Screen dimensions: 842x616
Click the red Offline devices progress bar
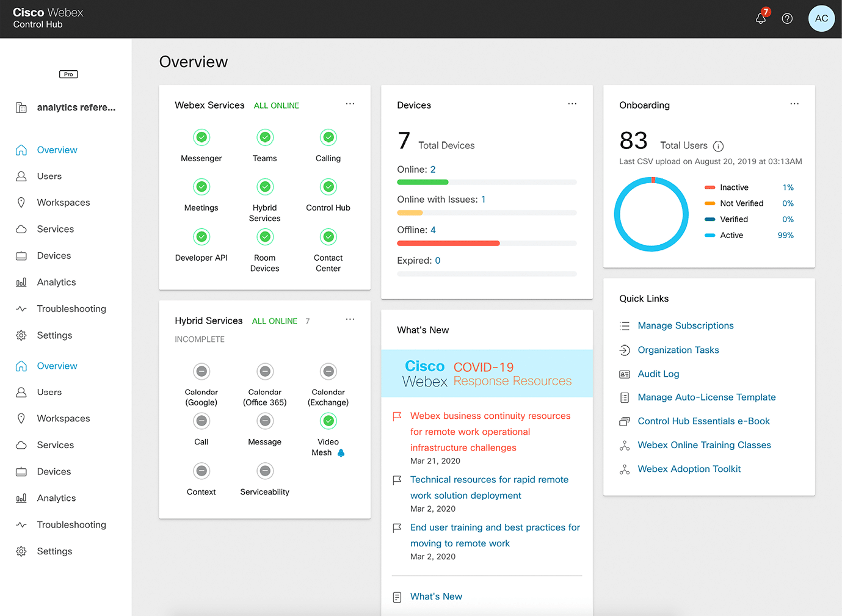(x=448, y=243)
